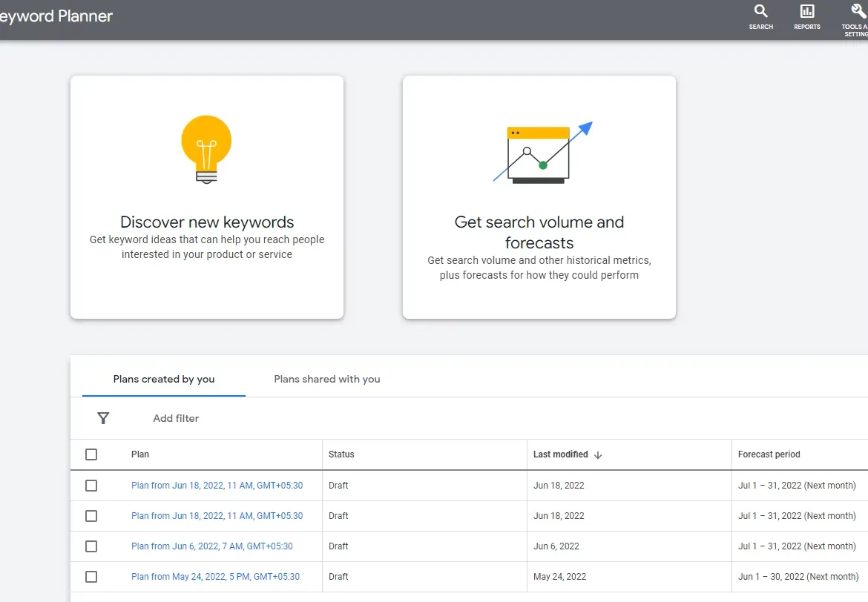Open Get search volume and forecasts card
Image resolution: width=868 pixels, height=602 pixels.
(539, 197)
